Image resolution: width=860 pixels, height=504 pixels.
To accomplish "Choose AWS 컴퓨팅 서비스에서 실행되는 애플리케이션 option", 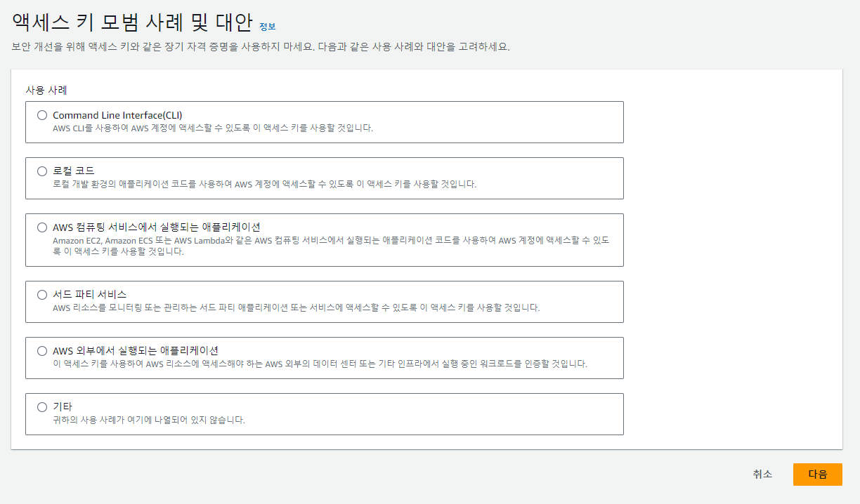I will 42,227.
